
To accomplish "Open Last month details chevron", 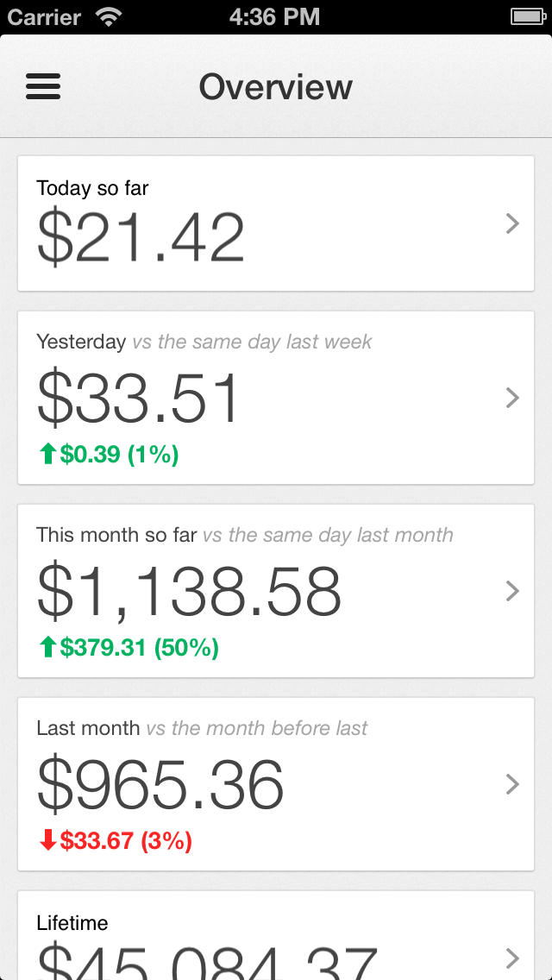I will 512,784.
